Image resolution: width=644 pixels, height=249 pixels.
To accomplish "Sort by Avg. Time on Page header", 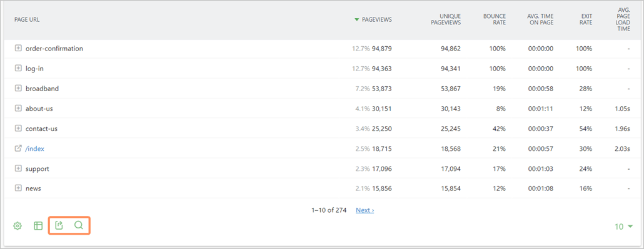I will click(x=540, y=20).
